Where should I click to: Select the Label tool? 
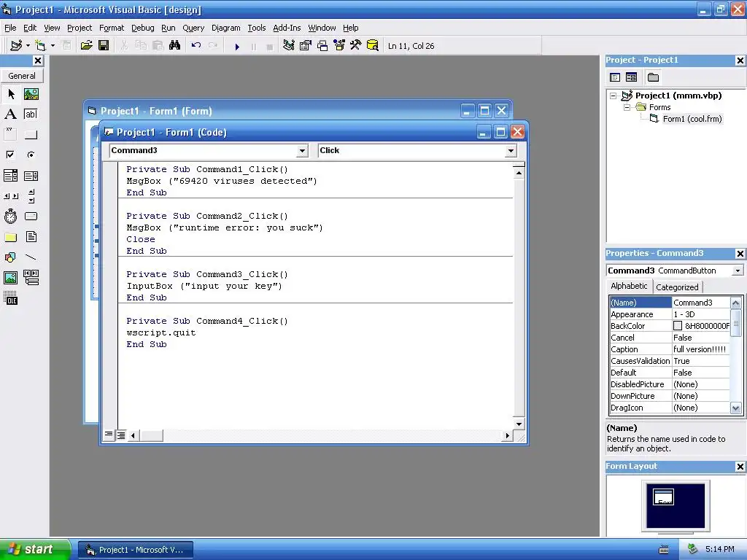coord(10,114)
